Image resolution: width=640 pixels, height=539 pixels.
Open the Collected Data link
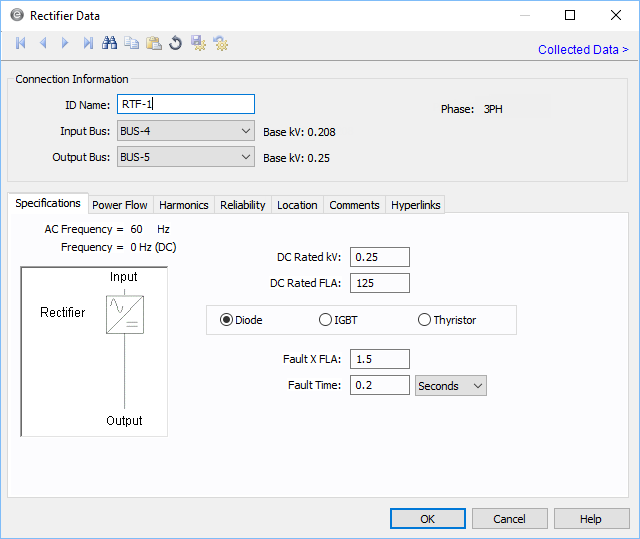tap(583, 50)
